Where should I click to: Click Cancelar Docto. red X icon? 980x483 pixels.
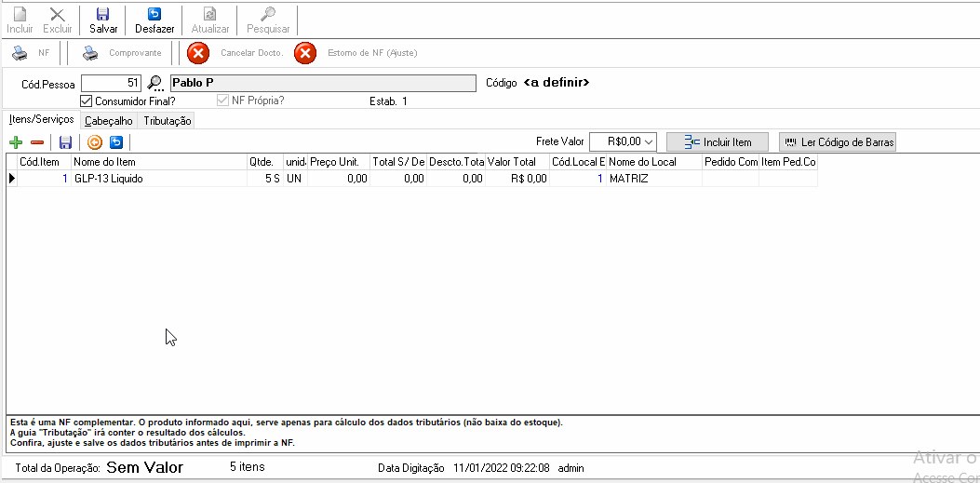tap(198, 53)
